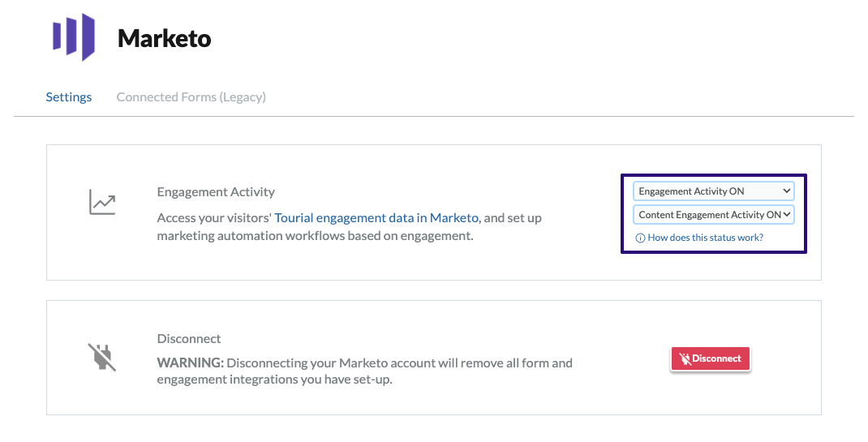Switch to the Settings tab

click(x=69, y=97)
